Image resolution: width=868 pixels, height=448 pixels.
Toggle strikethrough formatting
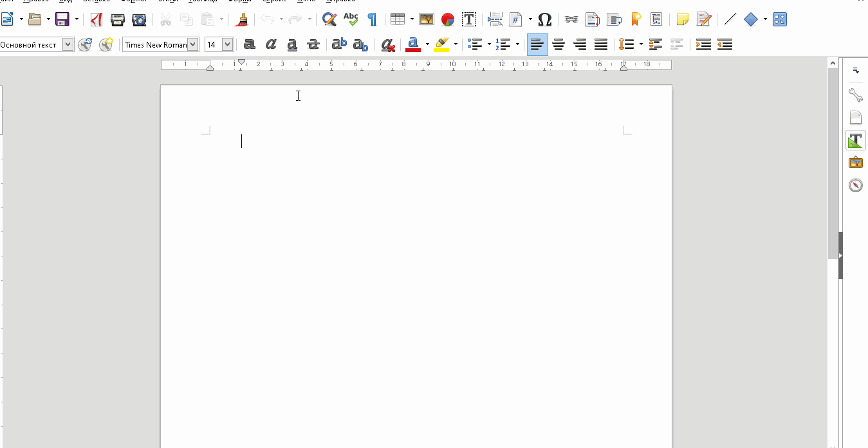(313, 44)
